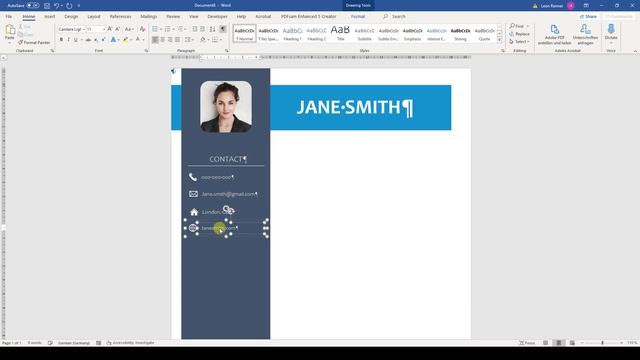Select the Jane Smith profile photo
Viewport: 640px width, 360px height.
(226, 107)
